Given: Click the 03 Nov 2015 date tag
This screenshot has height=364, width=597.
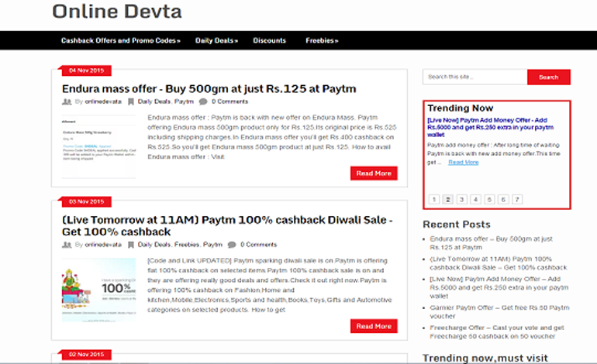Looking at the screenshot, I should click(86, 201).
